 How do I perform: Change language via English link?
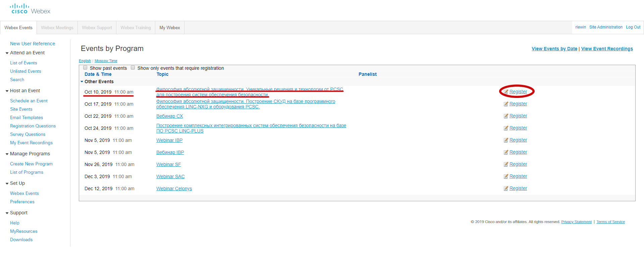coord(85,61)
